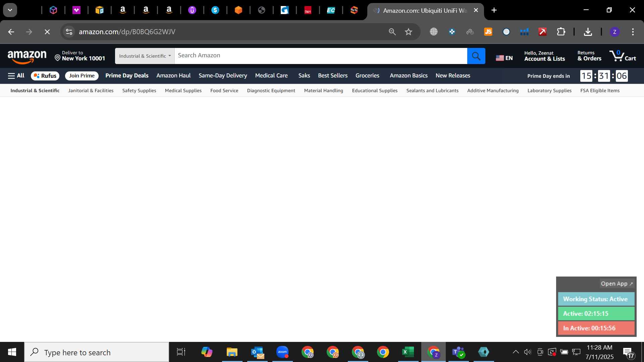The image size is (644, 362).
Task: Close the Amazon Ubiquiti UniFi tab
Action: [x=476, y=10]
